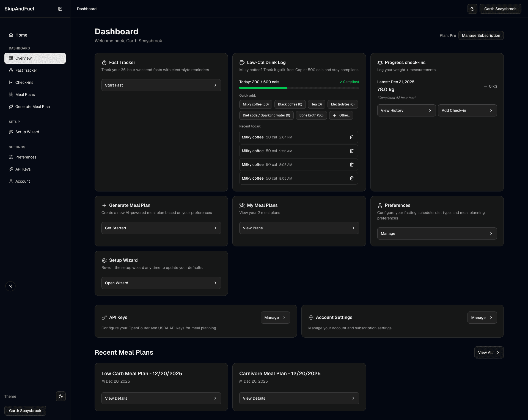The width and height of the screenshot is (528, 420).
Task: Click the Meal Plans crossed-utensils icon
Action: (x=11, y=94)
